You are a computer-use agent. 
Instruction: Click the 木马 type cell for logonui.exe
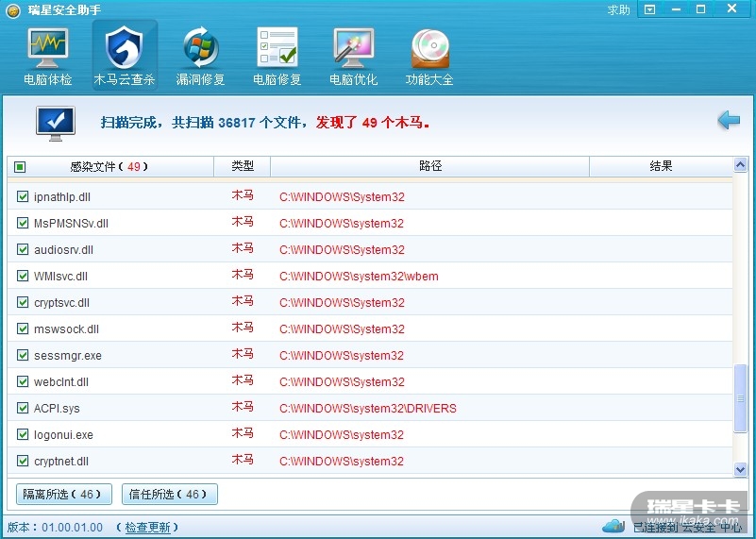(x=243, y=433)
